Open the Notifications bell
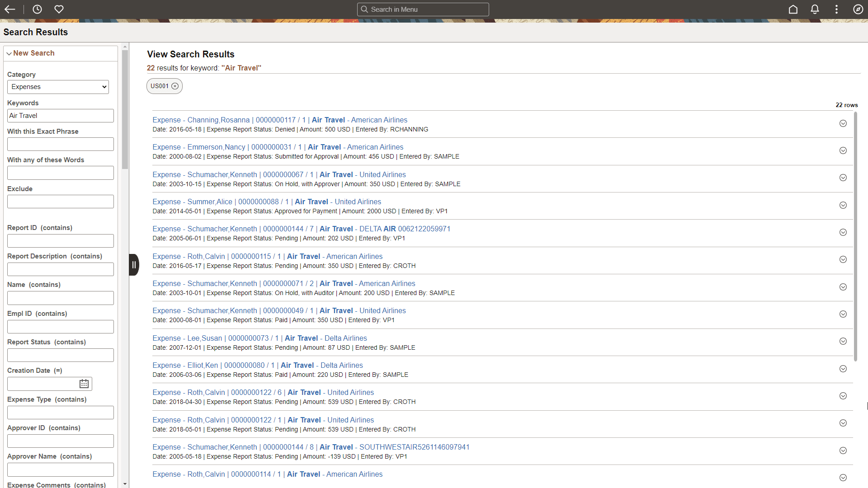This screenshot has height=488, width=868. coord(815,9)
